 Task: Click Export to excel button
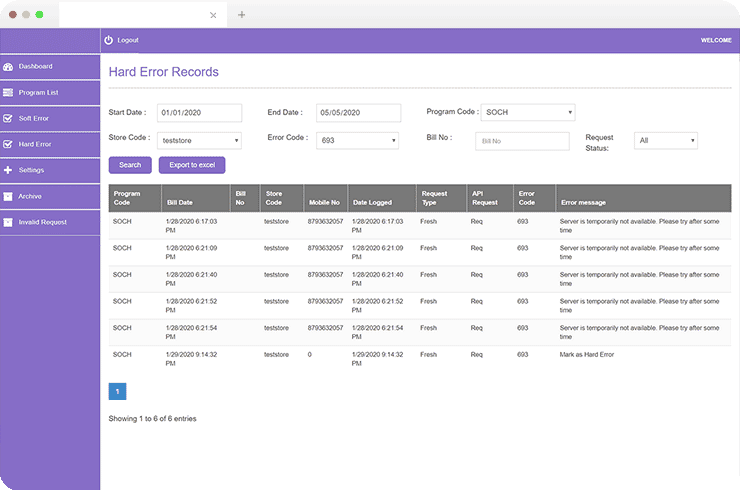tap(192, 165)
